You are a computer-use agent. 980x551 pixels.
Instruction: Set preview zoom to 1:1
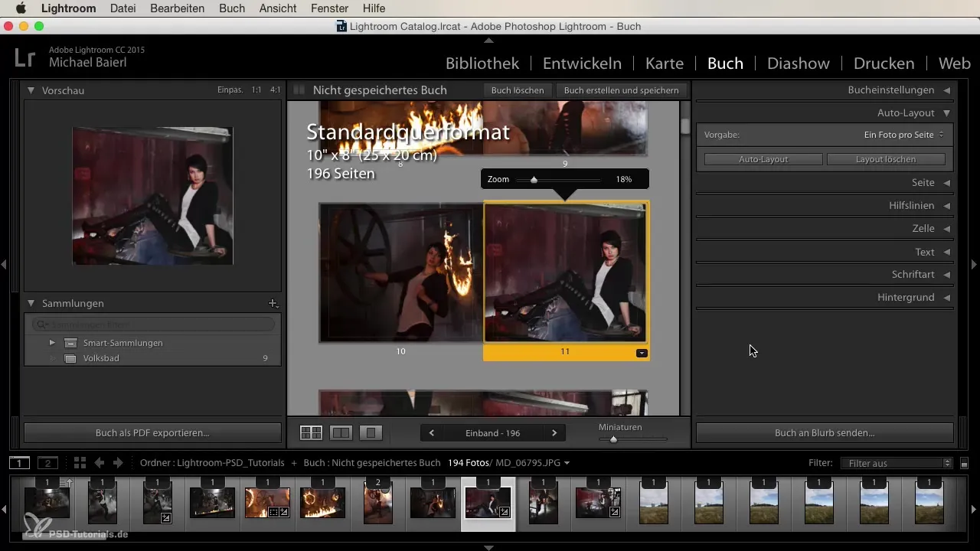(256, 90)
